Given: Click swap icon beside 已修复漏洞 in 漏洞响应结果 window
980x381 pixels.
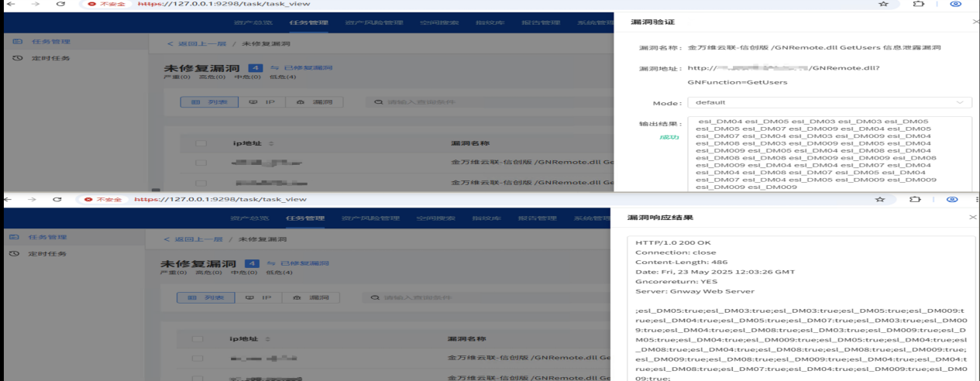Looking at the screenshot, I should tap(272, 264).
